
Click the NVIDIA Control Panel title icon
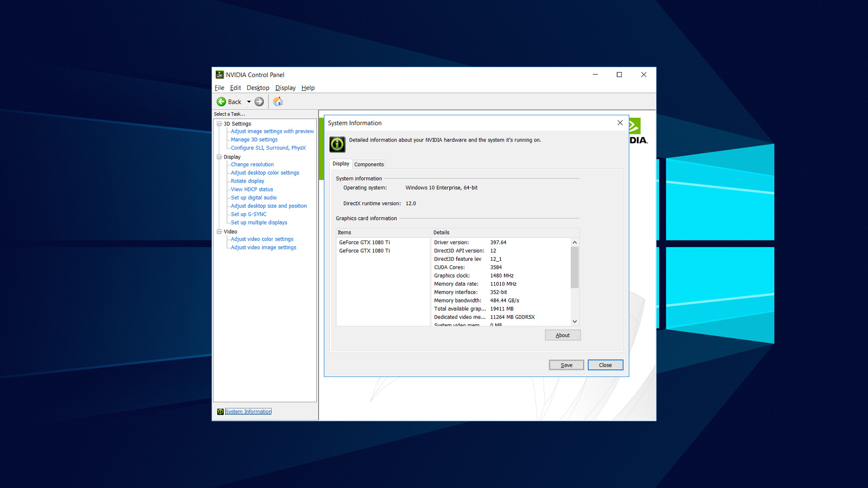220,75
